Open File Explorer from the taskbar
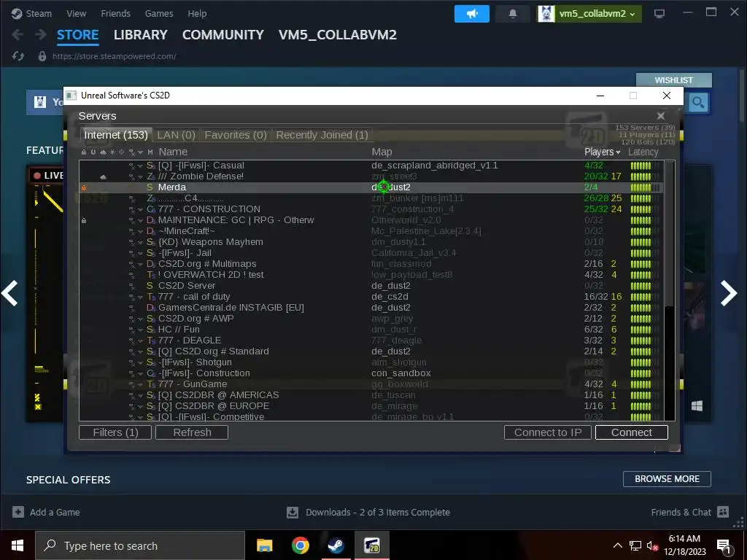Screen dimensions: 747x560 [264, 545]
